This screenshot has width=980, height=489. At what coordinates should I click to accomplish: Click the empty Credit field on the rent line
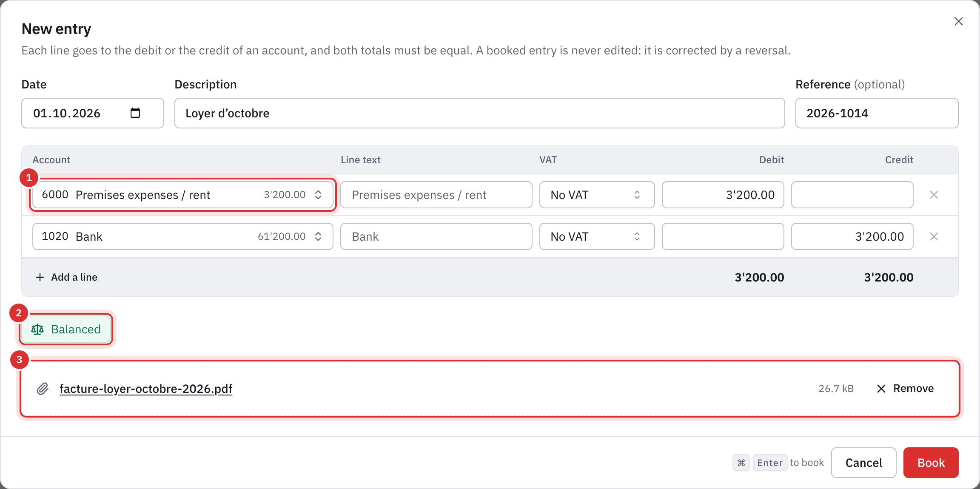point(852,195)
